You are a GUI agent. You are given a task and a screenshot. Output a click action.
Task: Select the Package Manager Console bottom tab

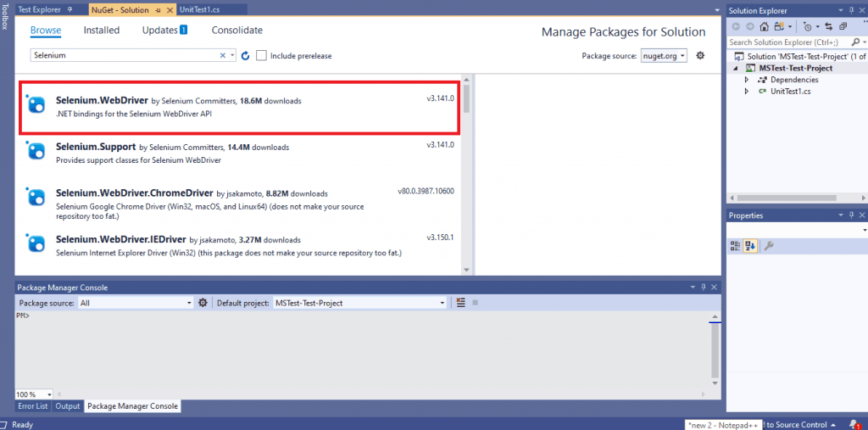pyautogui.click(x=133, y=406)
